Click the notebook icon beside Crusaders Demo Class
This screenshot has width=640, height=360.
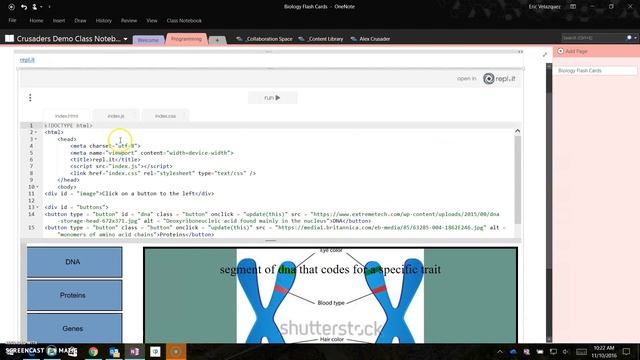(9, 39)
